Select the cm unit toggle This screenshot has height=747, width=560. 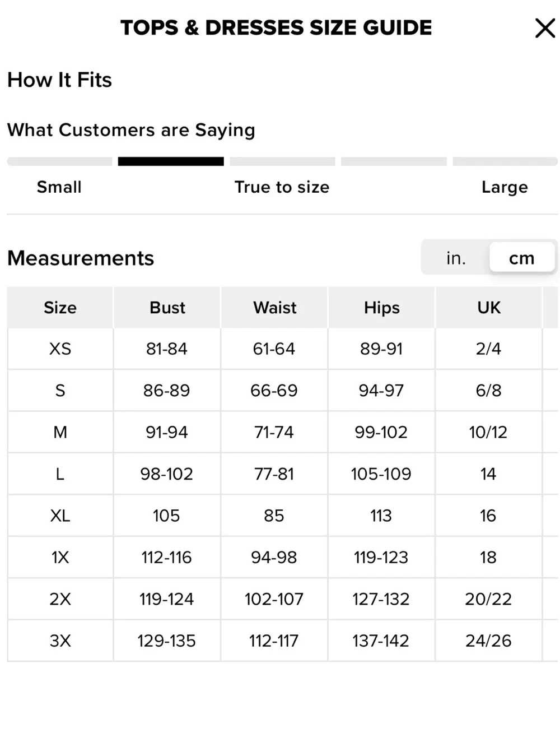(521, 258)
